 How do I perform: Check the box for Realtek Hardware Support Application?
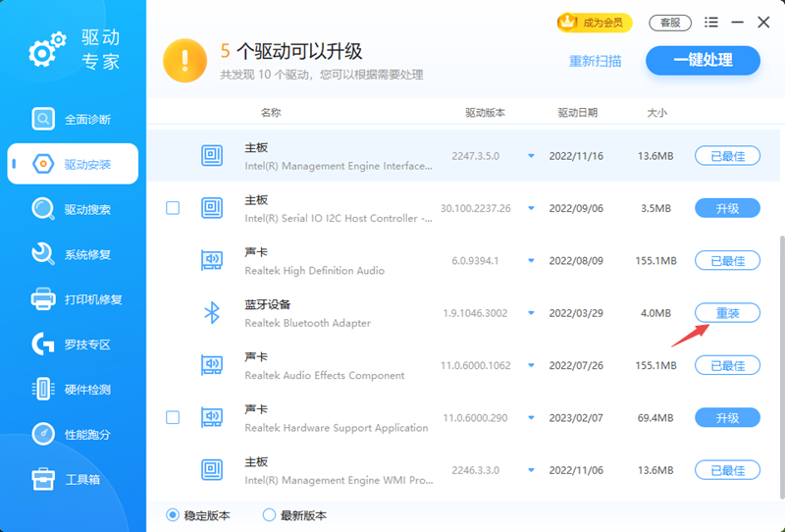coord(173,418)
